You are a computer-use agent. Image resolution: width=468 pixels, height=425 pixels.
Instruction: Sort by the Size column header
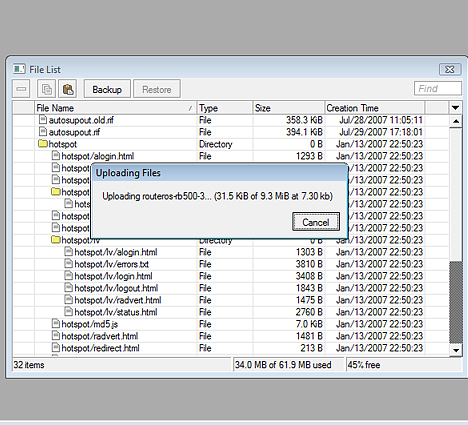click(x=288, y=108)
